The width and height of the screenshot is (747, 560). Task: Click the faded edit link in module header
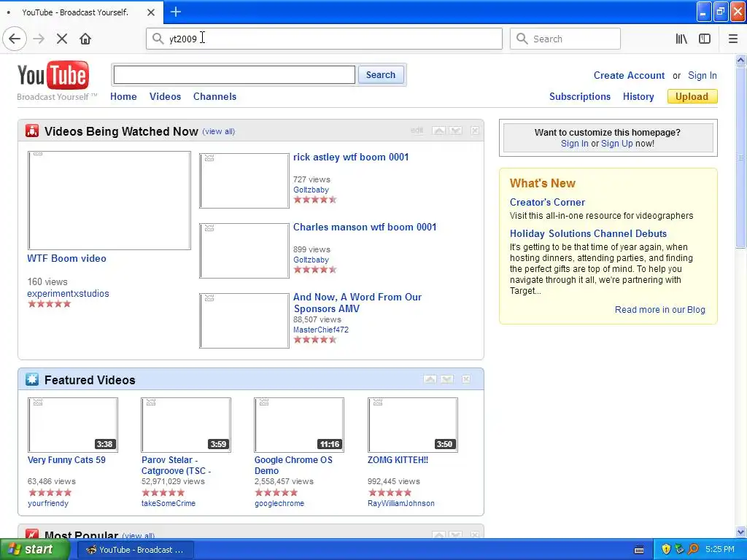417,131
